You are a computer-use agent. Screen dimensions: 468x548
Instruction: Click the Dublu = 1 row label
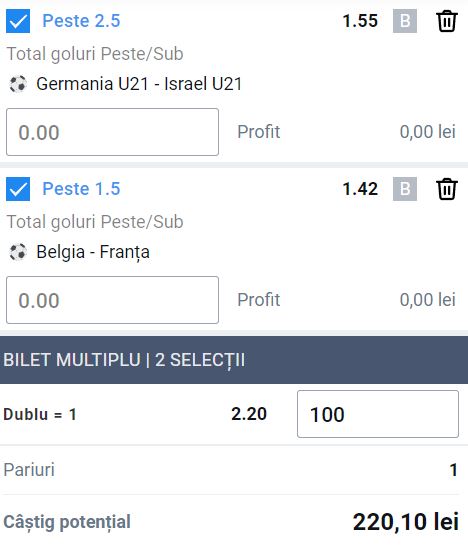[x=39, y=414]
